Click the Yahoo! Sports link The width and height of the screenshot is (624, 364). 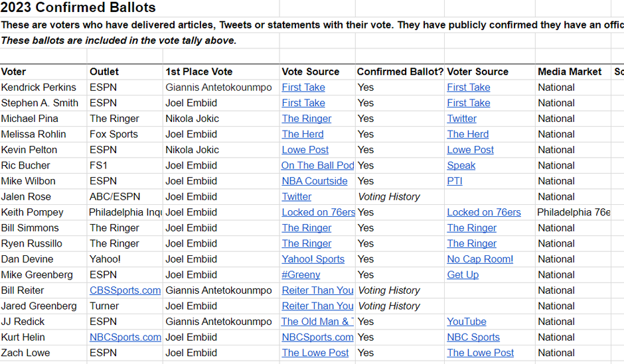313,259
